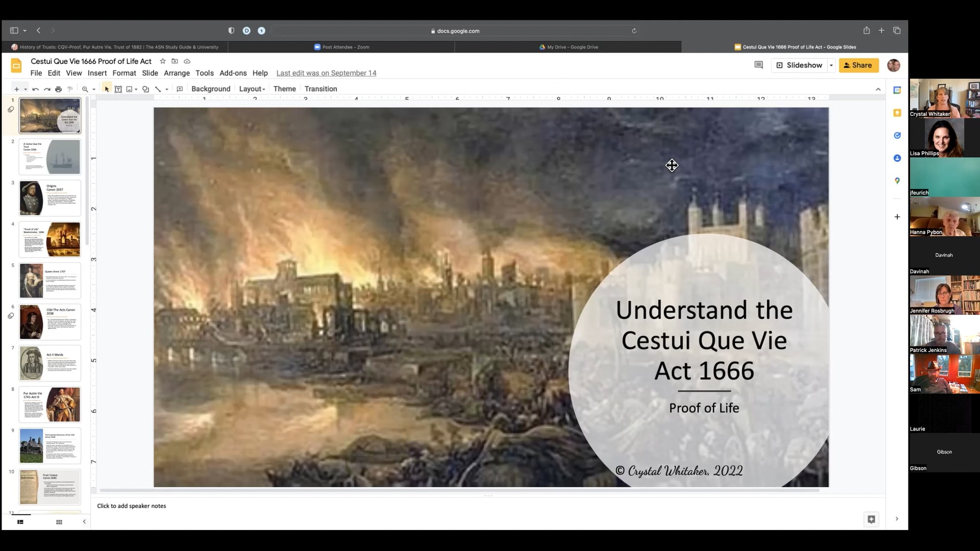Click the zoom magnifier tool

coord(85,89)
